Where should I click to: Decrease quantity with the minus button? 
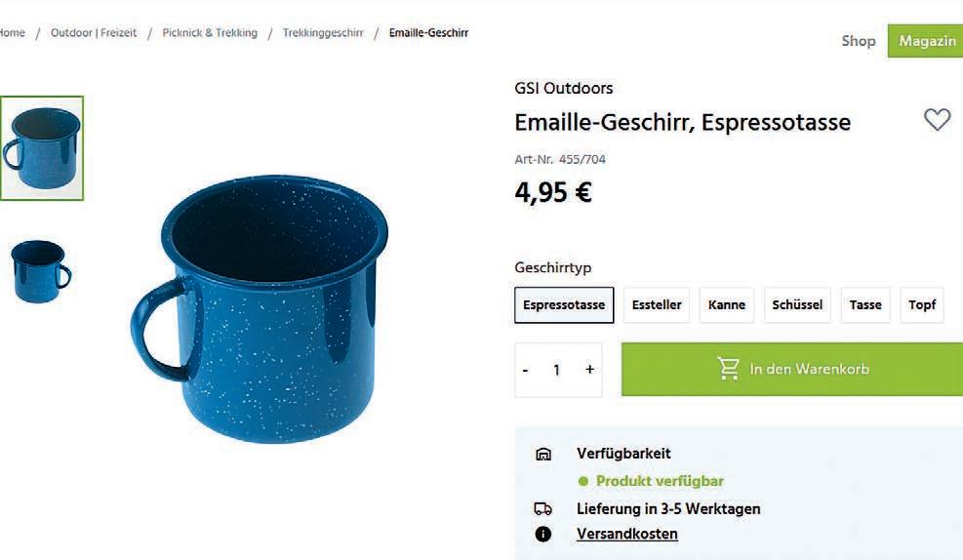click(x=525, y=370)
